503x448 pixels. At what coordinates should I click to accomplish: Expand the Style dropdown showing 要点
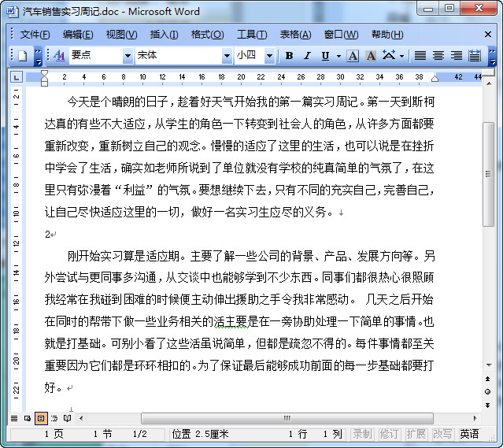(128, 56)
